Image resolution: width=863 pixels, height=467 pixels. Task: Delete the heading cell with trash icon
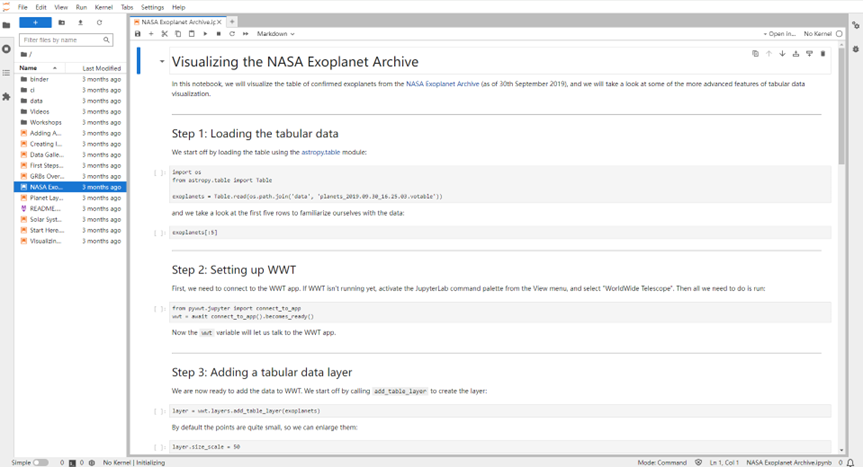[x=823, y=54]
